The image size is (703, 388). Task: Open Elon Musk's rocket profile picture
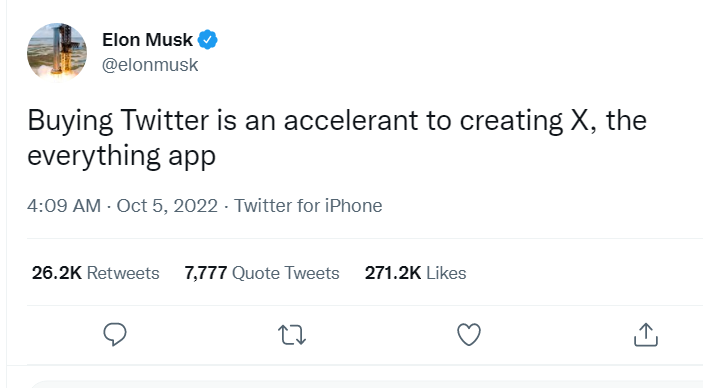click(x=57, y=52)
